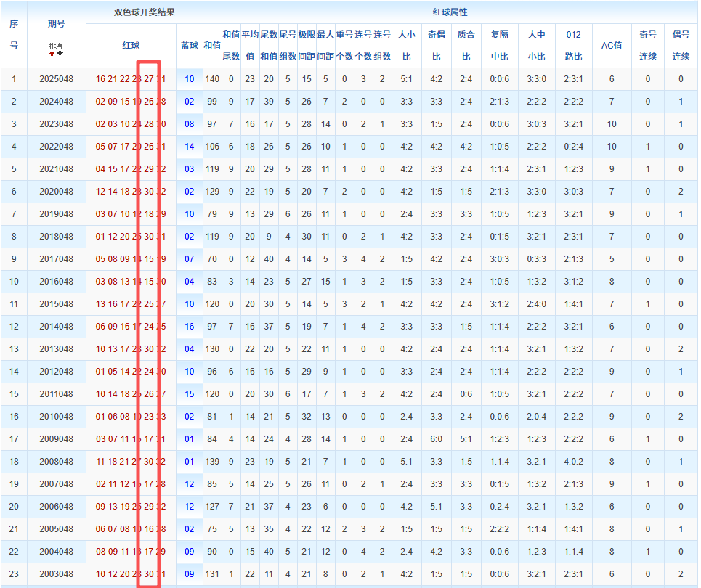Click the 红球 column header
This screenshot has width=701, height=588.
(x=131, y=45)
